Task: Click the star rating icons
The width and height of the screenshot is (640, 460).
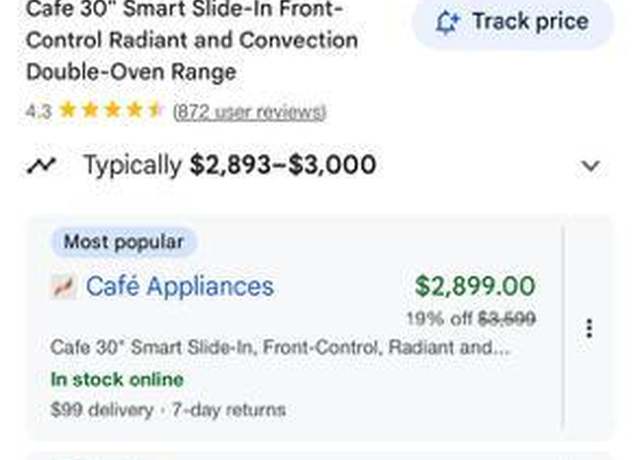Action: tap(111, 110)
